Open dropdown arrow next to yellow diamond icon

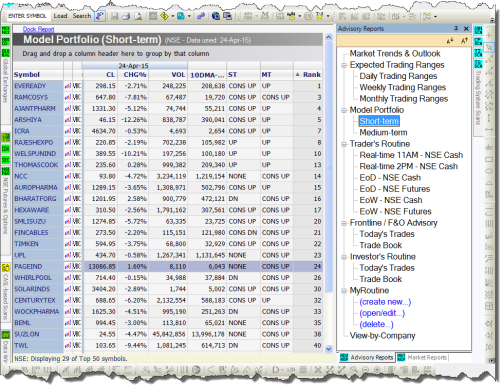[x=173, y=16]
